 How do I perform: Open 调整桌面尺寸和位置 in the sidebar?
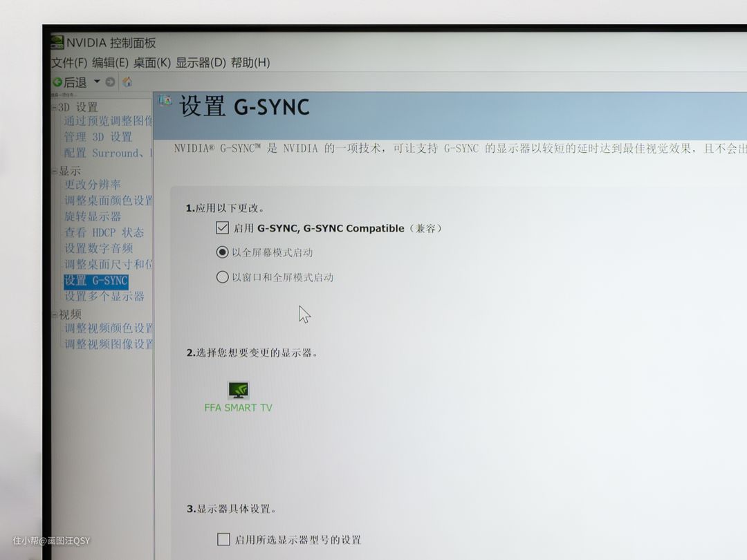[109, 264]
